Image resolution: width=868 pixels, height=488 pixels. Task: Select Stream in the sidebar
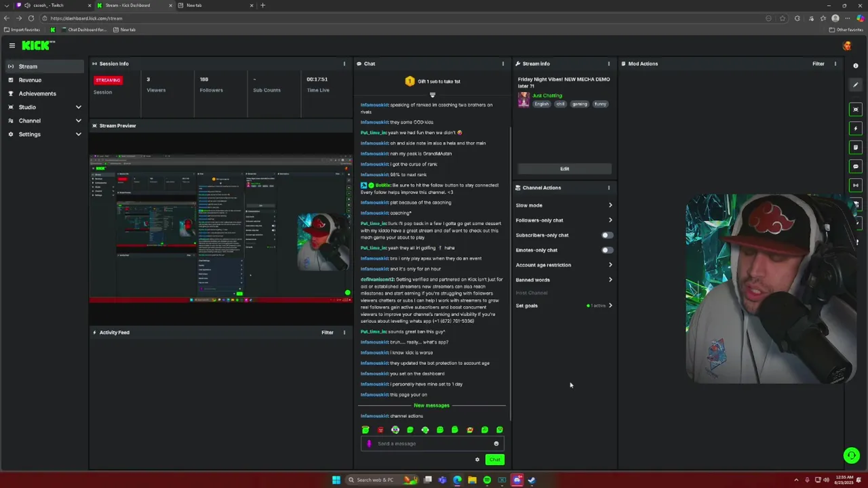click(x=45, y=66)
